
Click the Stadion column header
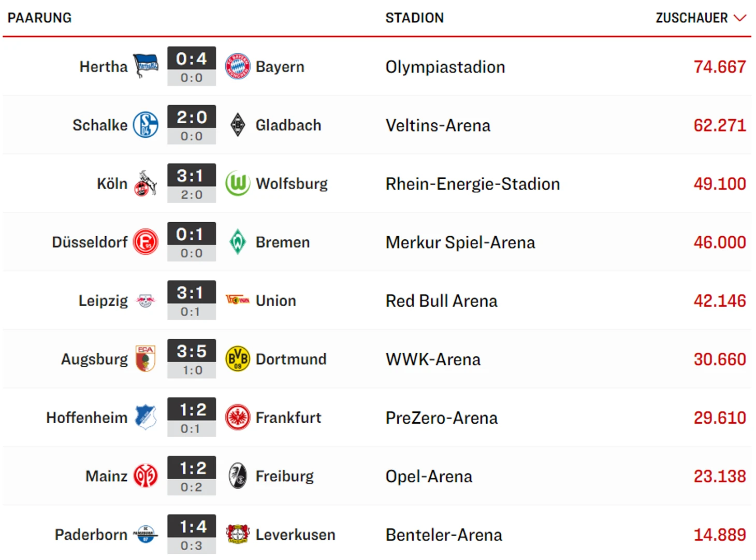click(x=414, y=18)
